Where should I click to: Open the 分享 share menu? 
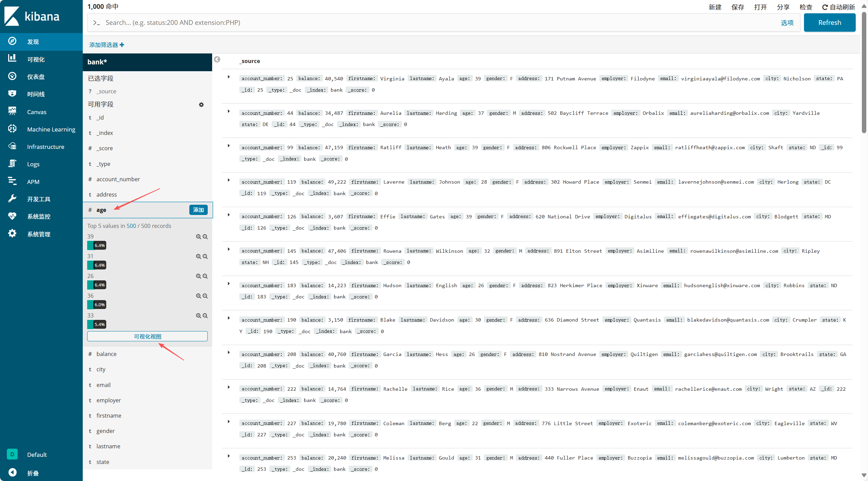tap(783, 7)
